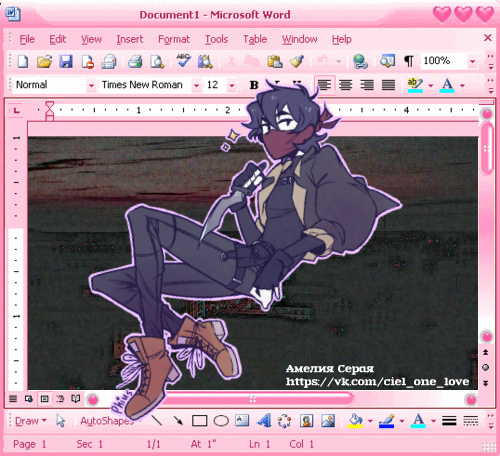Insert Picture from file icon

point(328,421)
